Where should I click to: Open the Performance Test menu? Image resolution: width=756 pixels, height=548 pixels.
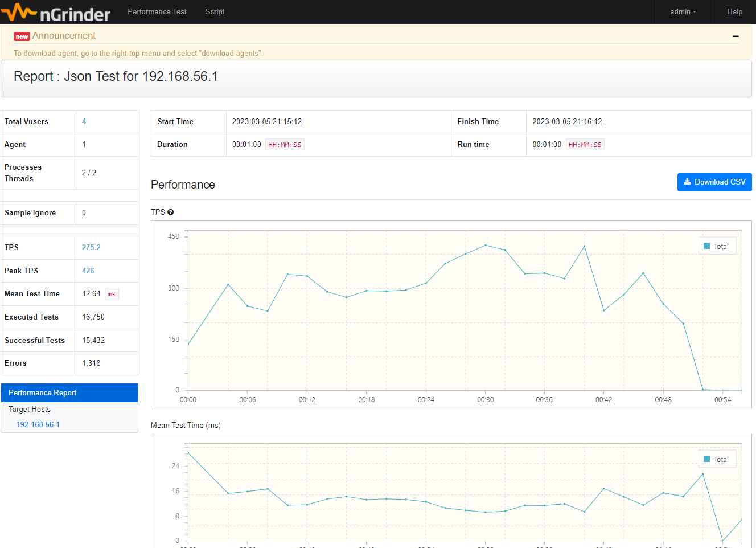coord(157,12)
